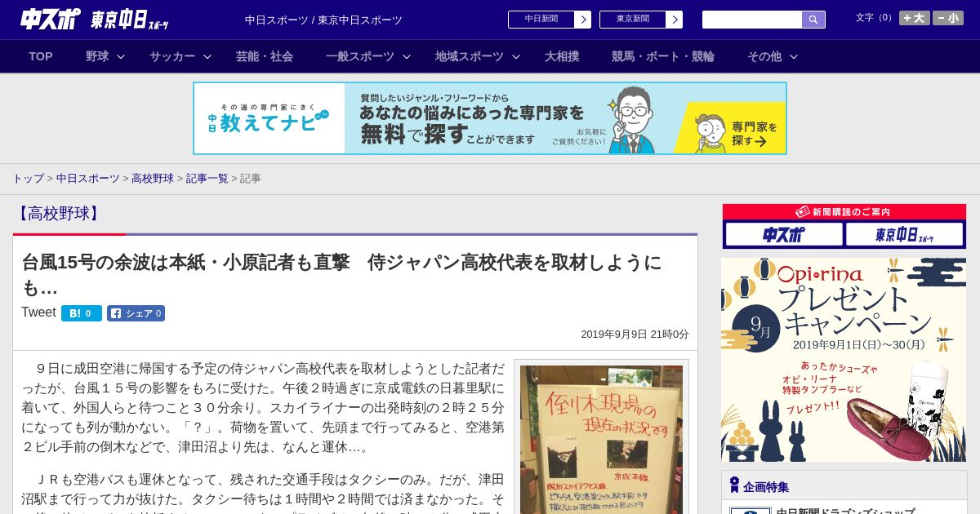Open the Opi・rina present campaign ad
This screenshot has height=514, width=980.
844,360
